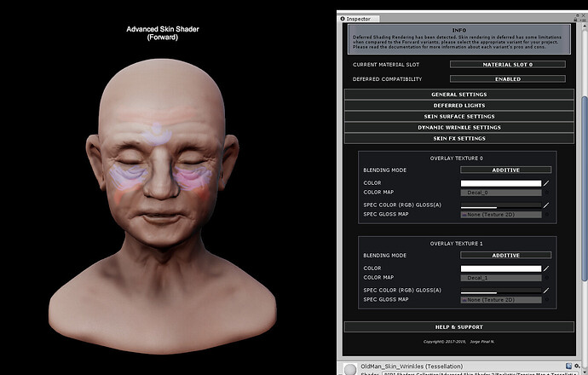This screenshot has height=375, width=588.
Task: Click the copyright Jorge Pinal N. text
Action: pos(458,342)
